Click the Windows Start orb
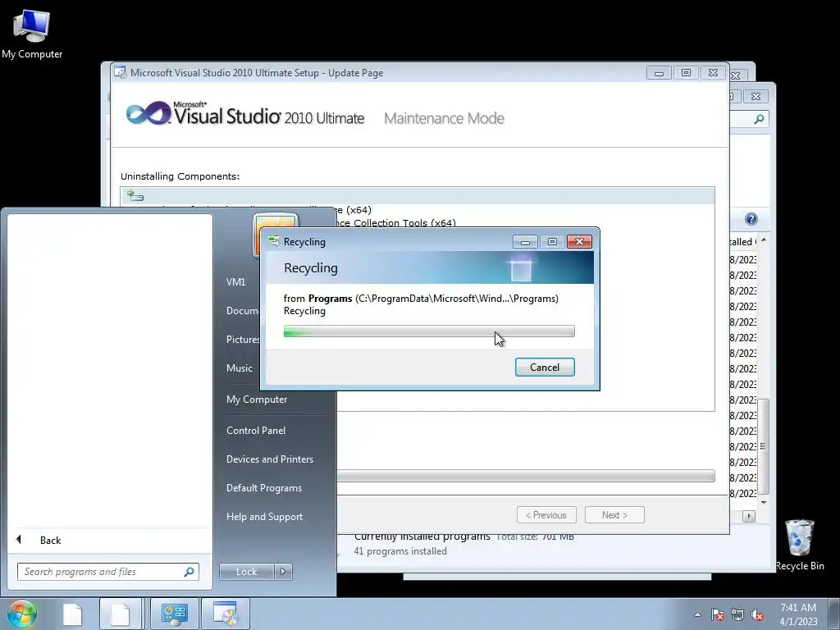 [21, 614]
